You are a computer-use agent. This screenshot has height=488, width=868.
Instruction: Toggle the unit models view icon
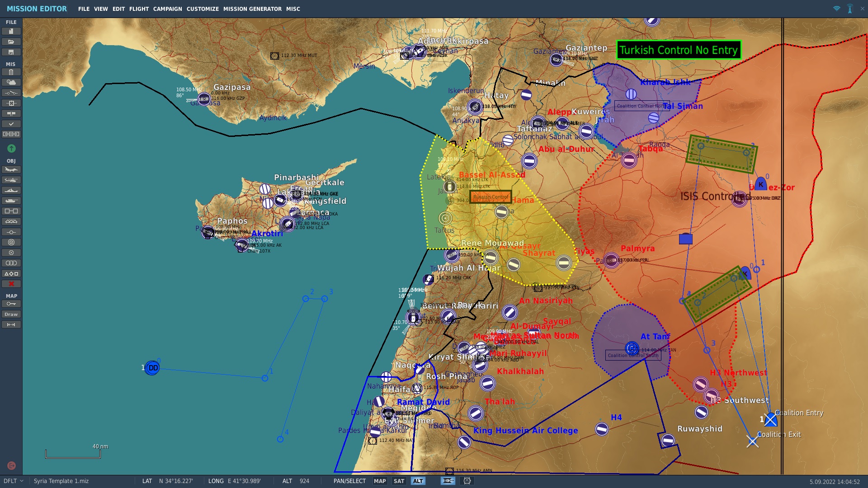pyautogui.click(x=448, y=481)
